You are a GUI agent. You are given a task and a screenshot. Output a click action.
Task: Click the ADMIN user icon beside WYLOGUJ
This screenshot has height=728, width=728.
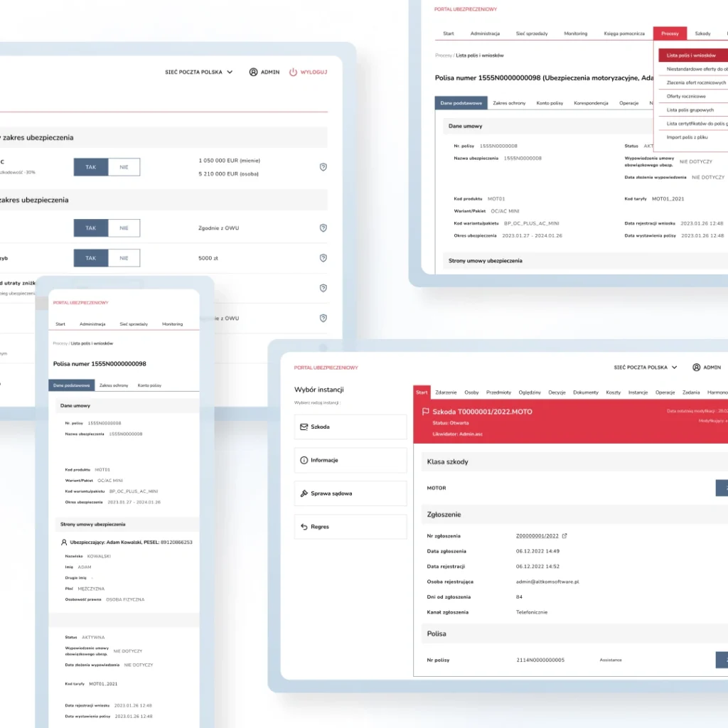click(253, 72)
